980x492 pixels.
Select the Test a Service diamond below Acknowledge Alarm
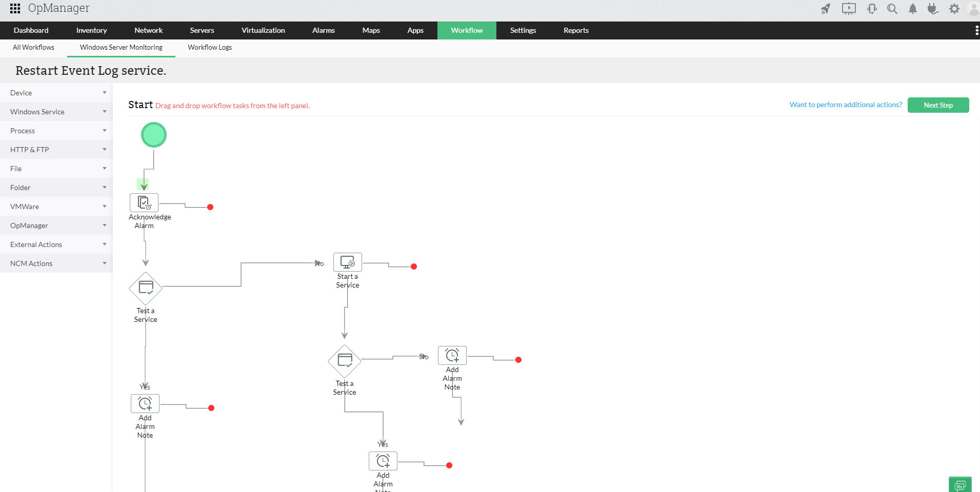tap(146, 289)
